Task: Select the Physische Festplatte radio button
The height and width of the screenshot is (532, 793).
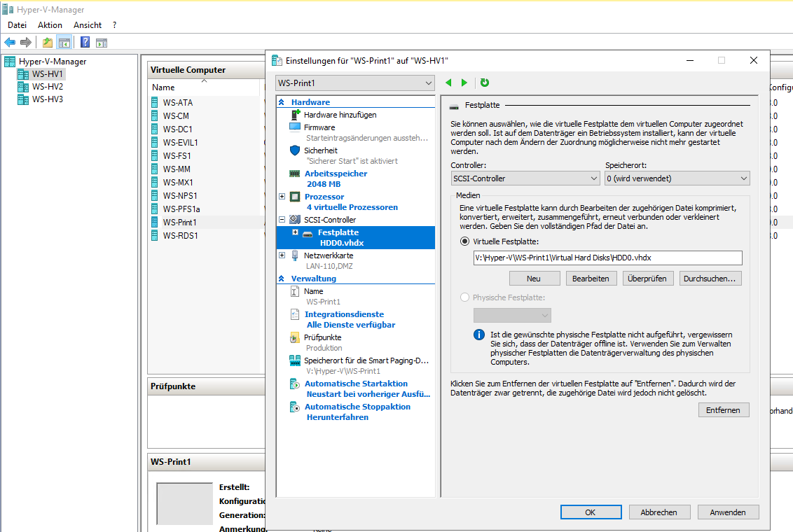Action: pyautogui.click(x=464, y=297)
